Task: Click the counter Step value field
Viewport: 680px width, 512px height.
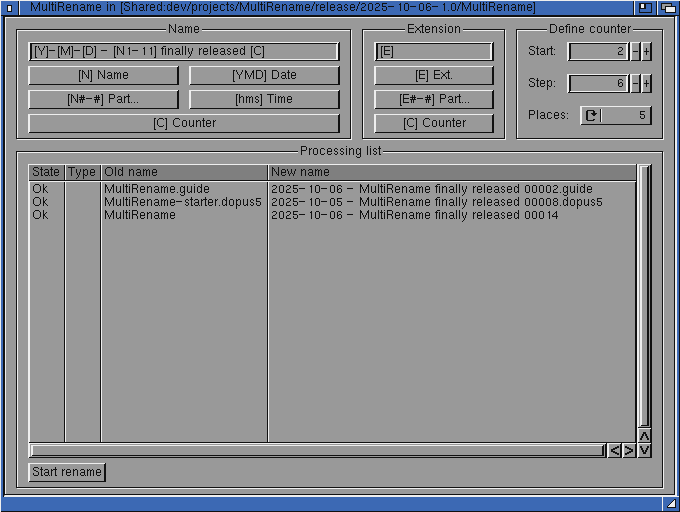Action: pyautogui.click(x=598, y=83)
